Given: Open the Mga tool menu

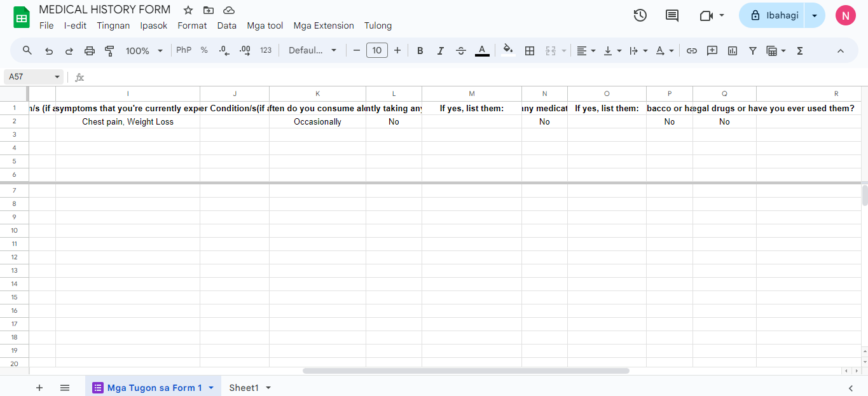Looking at the screenshot, I should coord(265,25).
